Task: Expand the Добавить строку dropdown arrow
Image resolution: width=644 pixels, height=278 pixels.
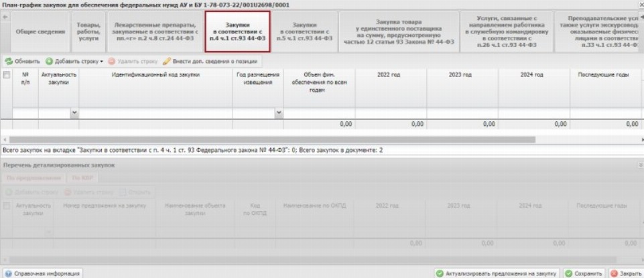Action: pyautogui.click(x=101, y=61)
